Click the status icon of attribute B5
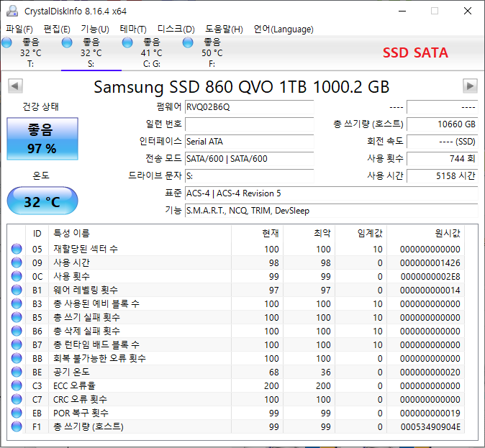Screen dimensions: 485x448 click(x=17, y=317)
